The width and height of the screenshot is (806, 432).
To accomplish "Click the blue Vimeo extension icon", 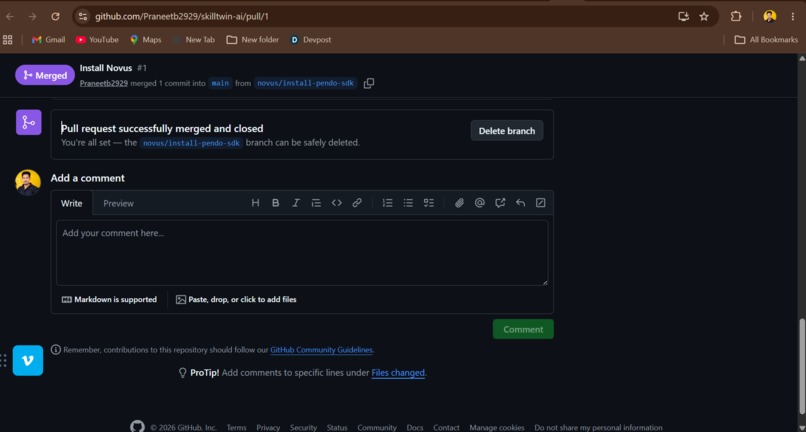I will point(28,361).
